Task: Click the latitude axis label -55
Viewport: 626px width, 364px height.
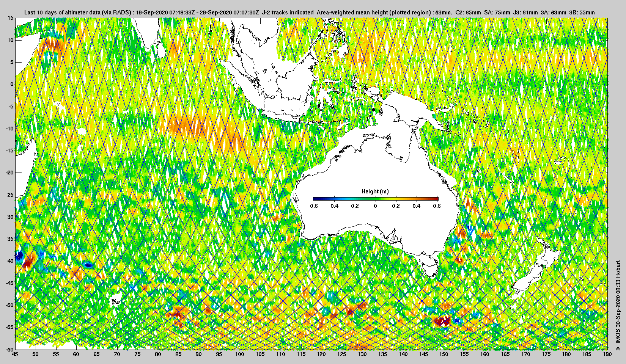Action: point(9,327)
